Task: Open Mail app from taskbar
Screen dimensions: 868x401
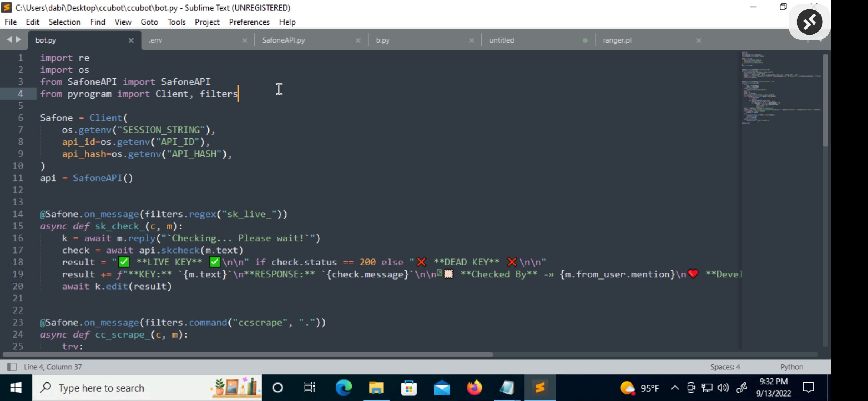Action: click(442, 388)
